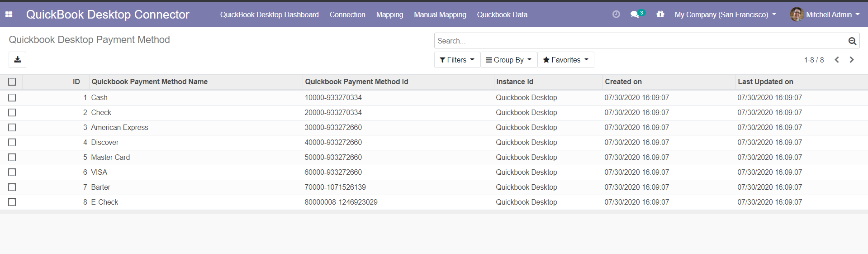This screenshot has height=254, width=868.
Task: Toggle the select-all header checkbox
Action: (12, 82)
